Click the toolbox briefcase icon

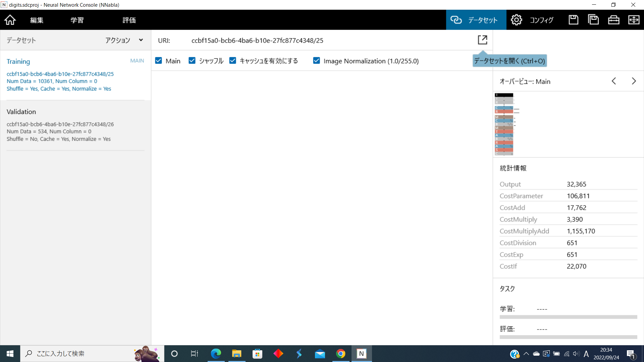pos(613,20)
